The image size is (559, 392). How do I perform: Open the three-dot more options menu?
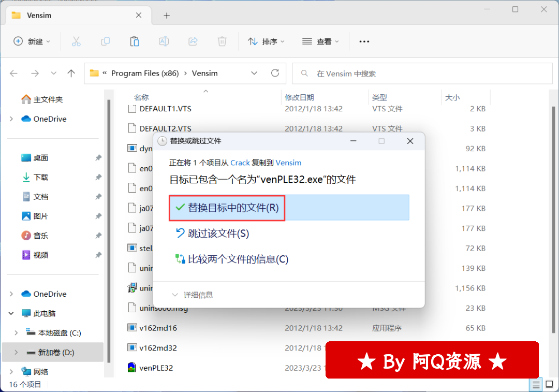pos(364,42)
